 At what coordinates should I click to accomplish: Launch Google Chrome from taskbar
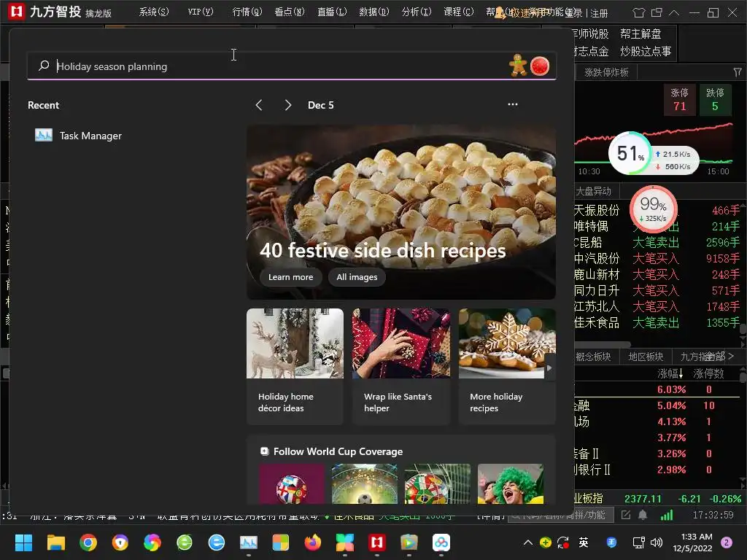click(x=88, y=542)
